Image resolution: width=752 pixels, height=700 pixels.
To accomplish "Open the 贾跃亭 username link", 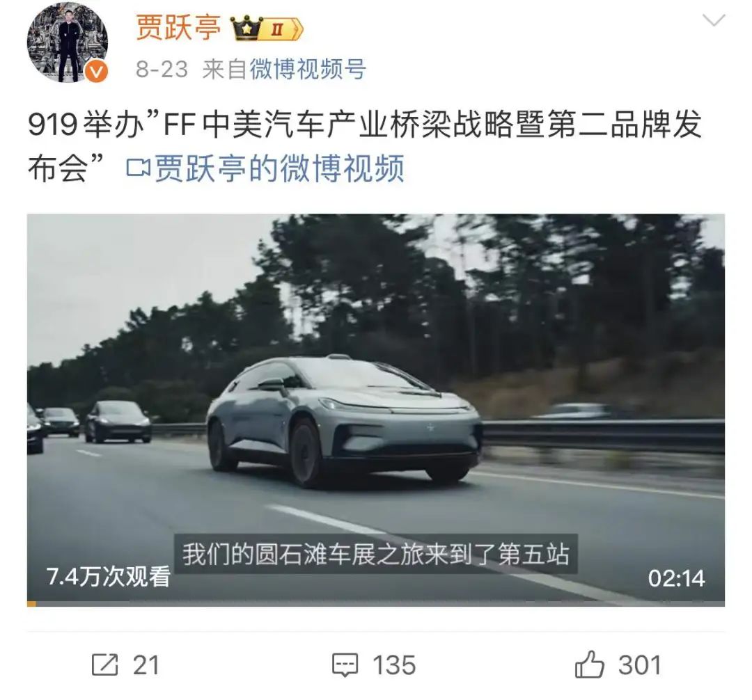I will click(178, 27).
